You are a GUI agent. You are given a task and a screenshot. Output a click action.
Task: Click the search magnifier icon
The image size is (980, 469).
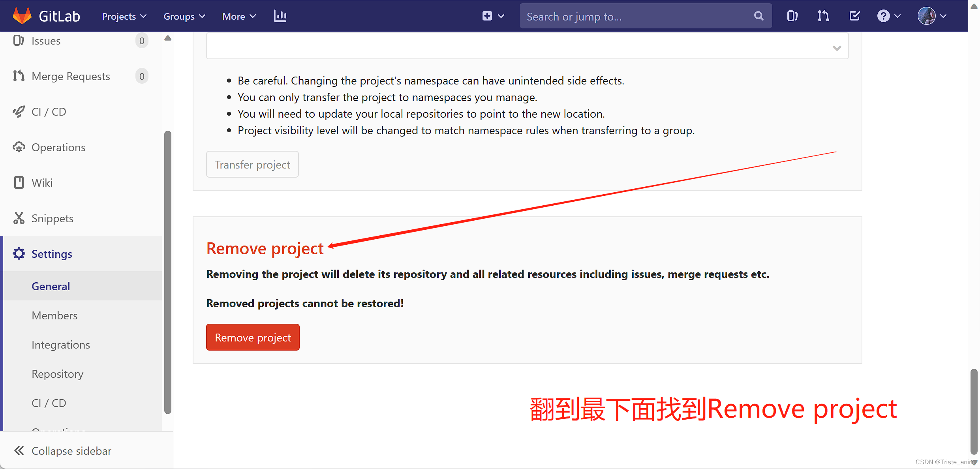click(758, 16)
